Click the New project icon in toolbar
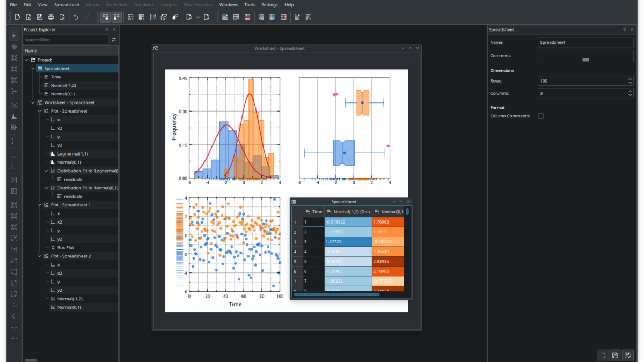Viewport: 644px width, 362px height. pos(17,17)
